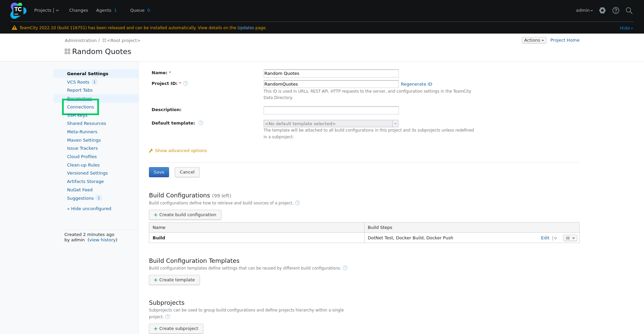
Task: Open Shared Resources settings
Action: pyautogui.click(x=87, y=124)
